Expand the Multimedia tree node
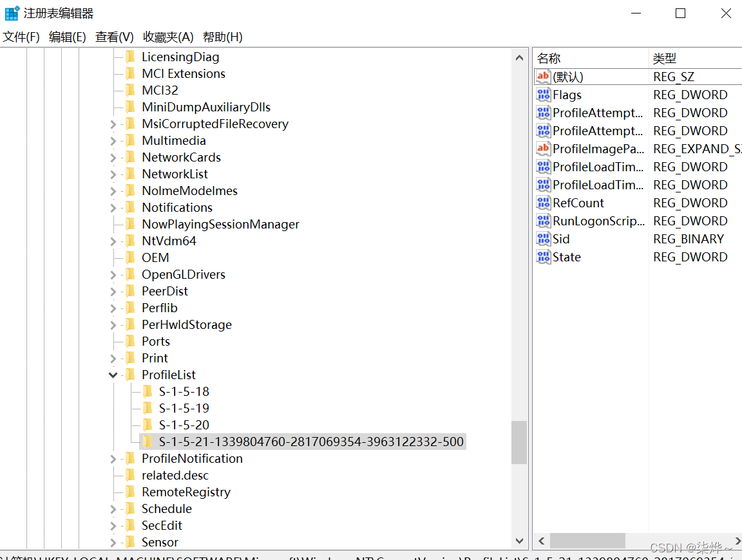This screenshot has height=560, width=742. [x=113, y=140]
